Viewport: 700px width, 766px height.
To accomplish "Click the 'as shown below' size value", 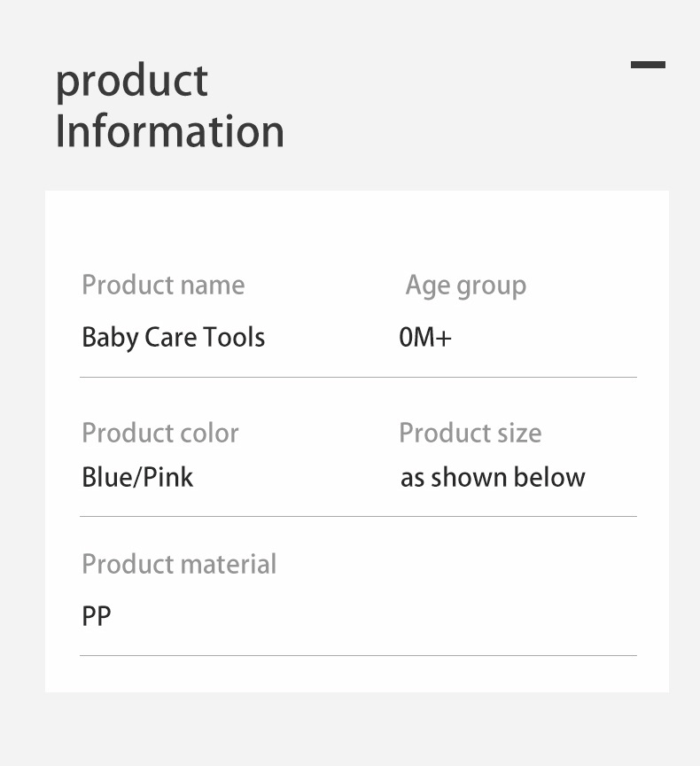I will tap(493, 477).
